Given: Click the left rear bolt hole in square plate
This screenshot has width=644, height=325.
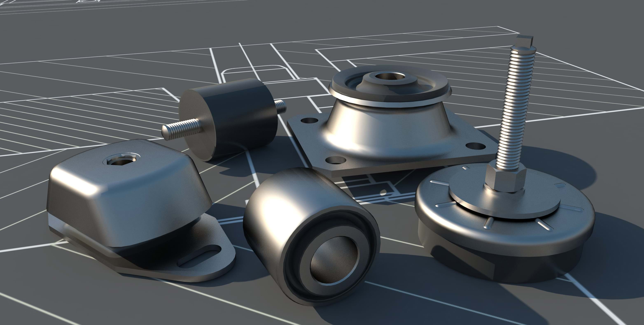Looking at the screenshot, I should (x=309, y=121).
